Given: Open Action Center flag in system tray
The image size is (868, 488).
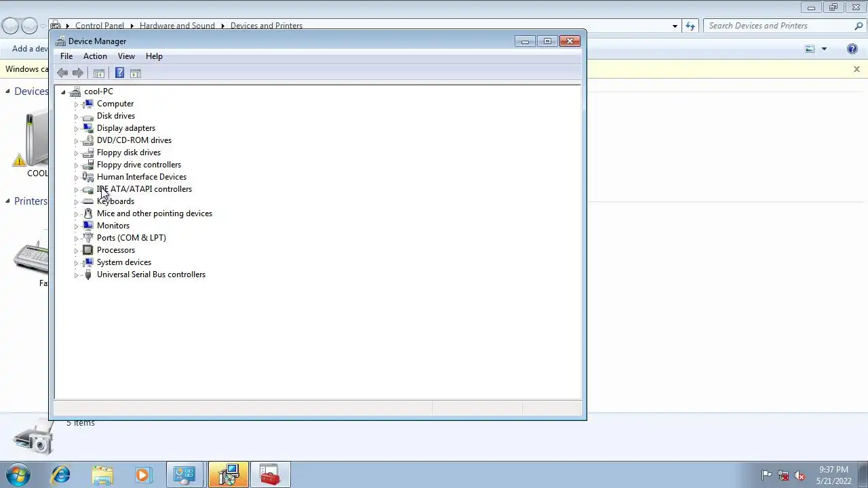Looking at the screenshot, I should 766,475.
